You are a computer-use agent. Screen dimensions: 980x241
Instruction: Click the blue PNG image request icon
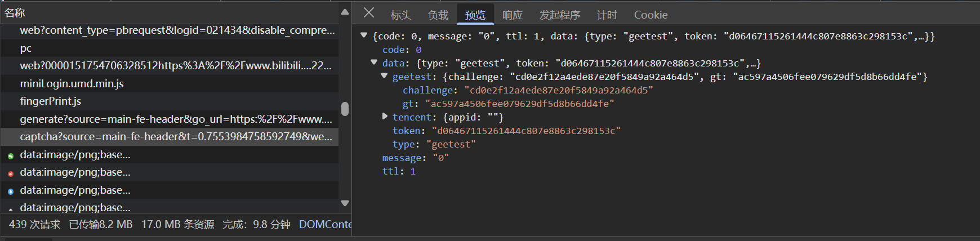point(11,191)
